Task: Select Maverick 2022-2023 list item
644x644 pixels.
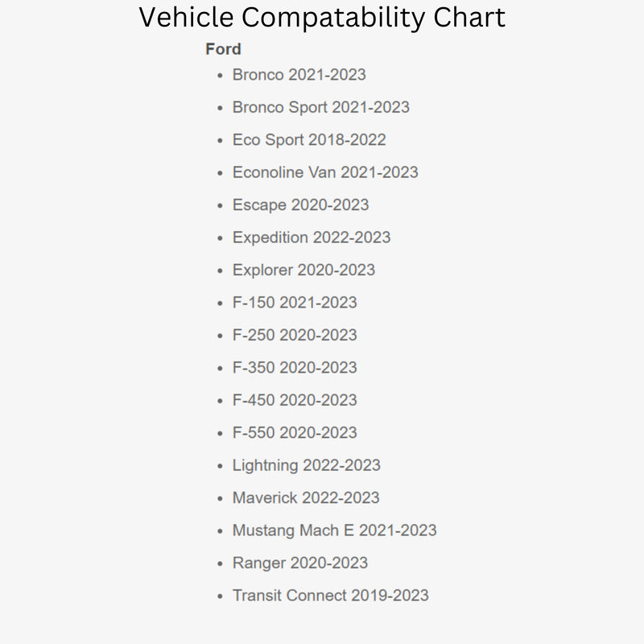Action: [x=306, y=497]
